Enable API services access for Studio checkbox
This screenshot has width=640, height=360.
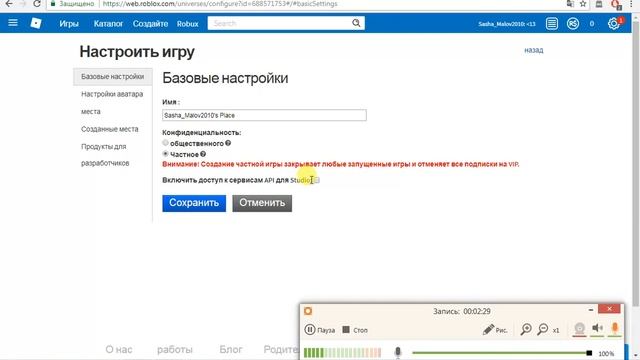(x=317, y=180)
